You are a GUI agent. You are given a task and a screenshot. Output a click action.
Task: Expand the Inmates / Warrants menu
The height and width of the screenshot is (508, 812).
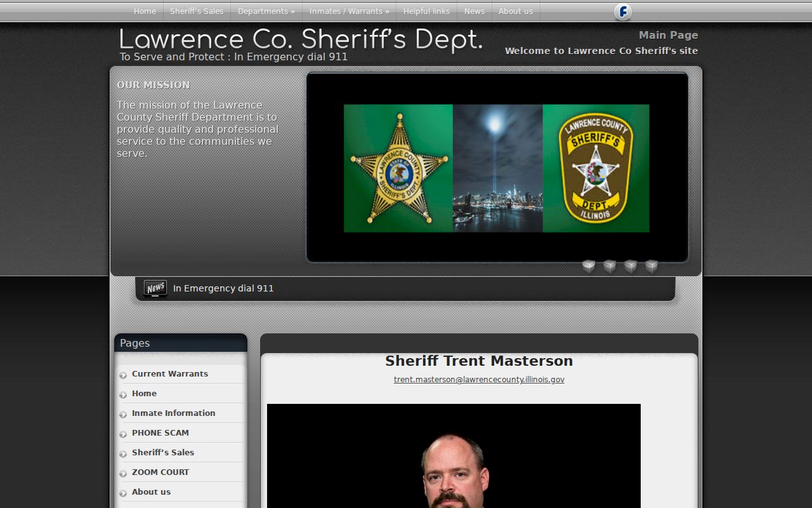tap(350, 11)
